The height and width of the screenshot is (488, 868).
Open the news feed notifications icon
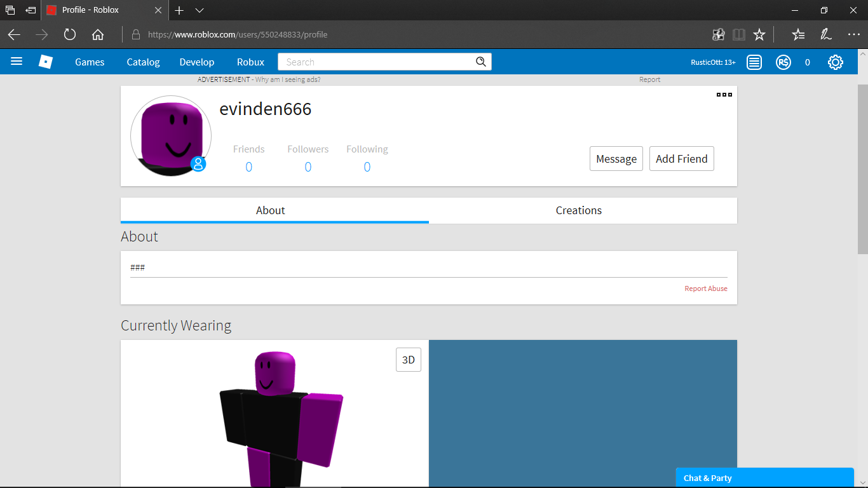tap(754, 62)
